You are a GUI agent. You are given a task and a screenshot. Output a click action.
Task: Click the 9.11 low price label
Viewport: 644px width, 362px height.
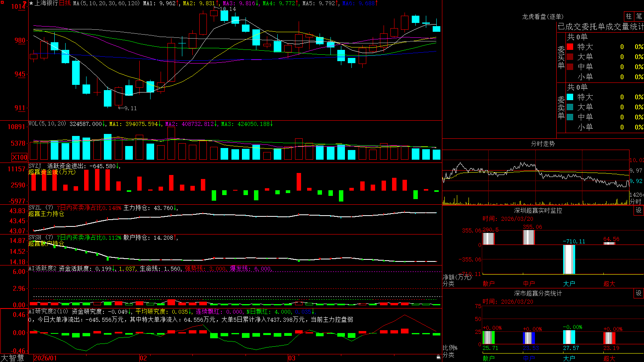click(x=130, y=108)
